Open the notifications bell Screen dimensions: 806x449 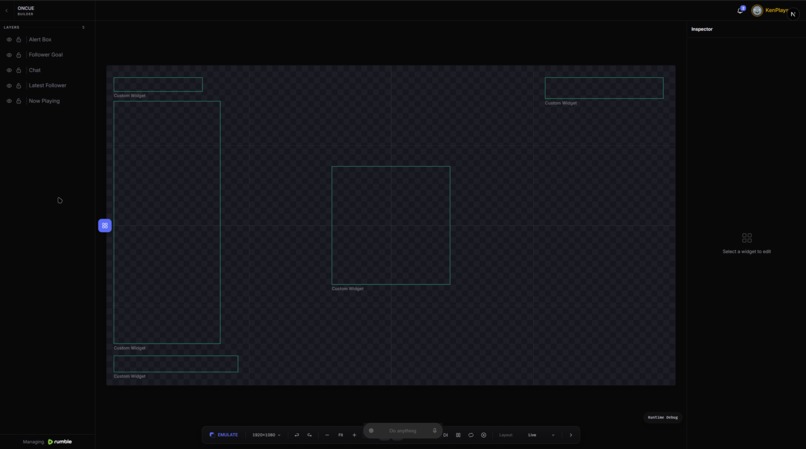coord(740,10)
